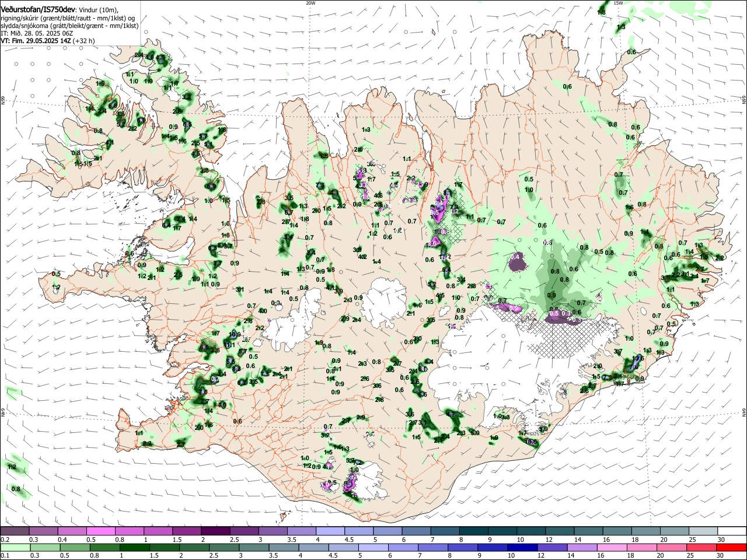Click the 10.9 precipitation value on the map

point(235,334)
